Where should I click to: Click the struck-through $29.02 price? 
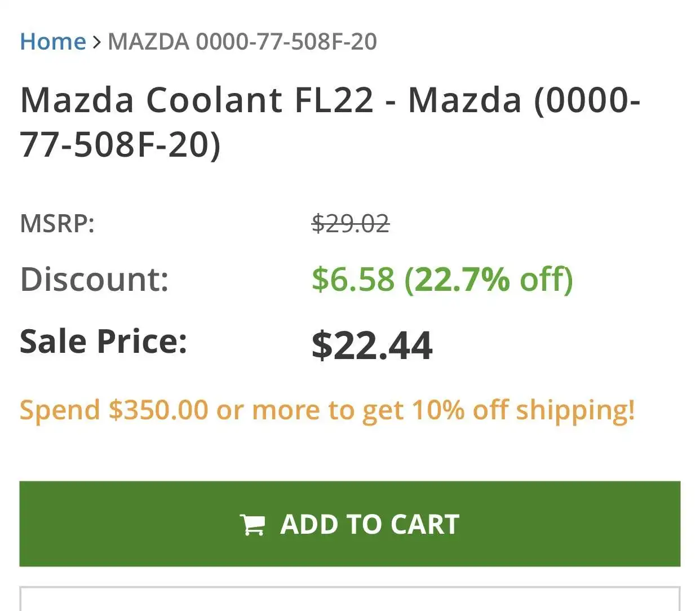(351, 223)
